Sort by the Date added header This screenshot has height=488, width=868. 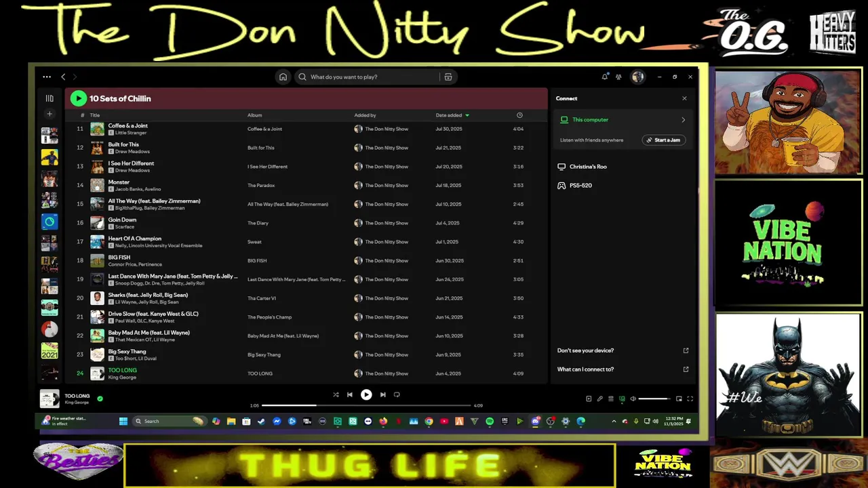pyautogui.click(x=448, y=115)
